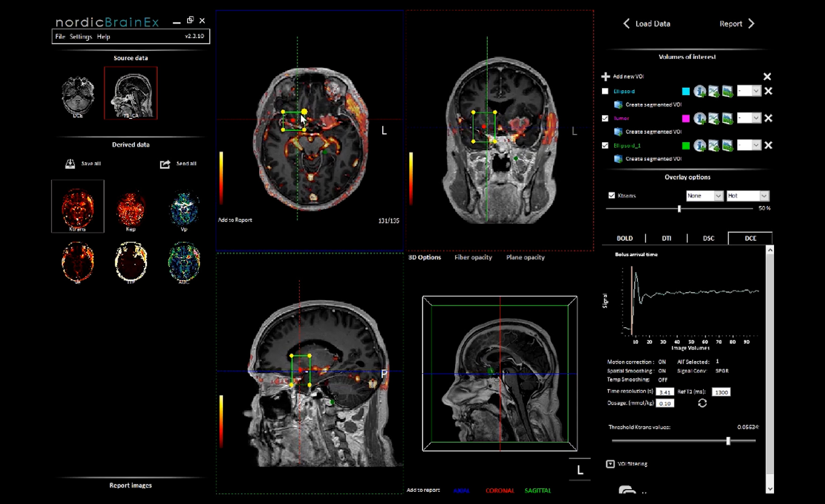Delete the Ellipsoid_1 VOI
The width and height of the screenshot is (825, 504).
(768, 145)
